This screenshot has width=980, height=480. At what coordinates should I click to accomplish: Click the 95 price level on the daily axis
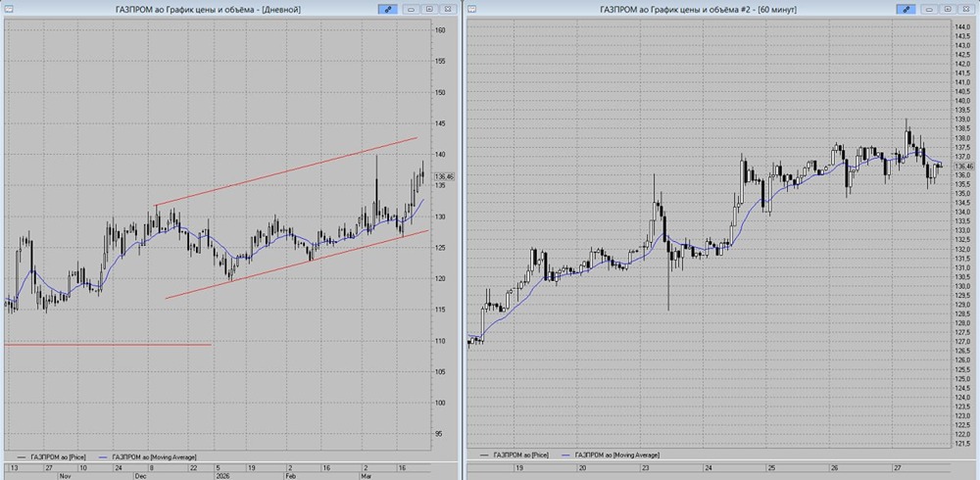[x=441, y=434]
